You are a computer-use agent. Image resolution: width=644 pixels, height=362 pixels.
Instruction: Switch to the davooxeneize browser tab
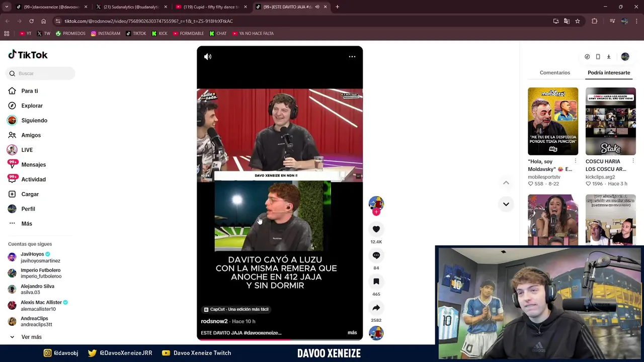[51, 7]
